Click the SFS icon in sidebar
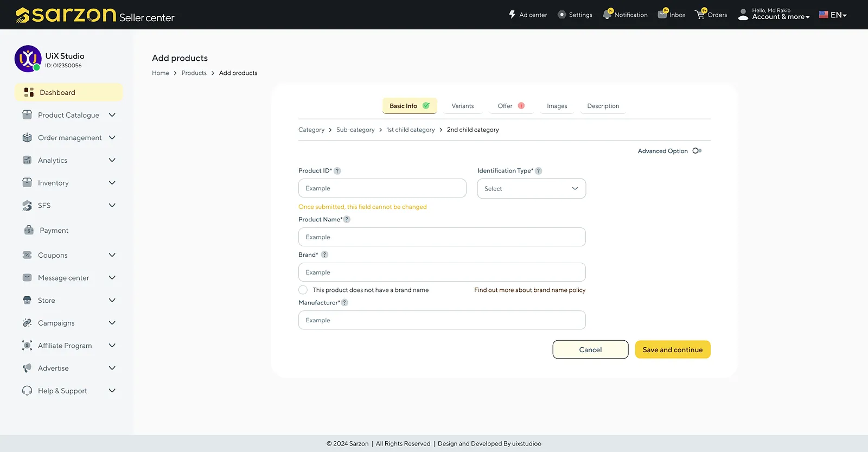 (x=27, y=205)
